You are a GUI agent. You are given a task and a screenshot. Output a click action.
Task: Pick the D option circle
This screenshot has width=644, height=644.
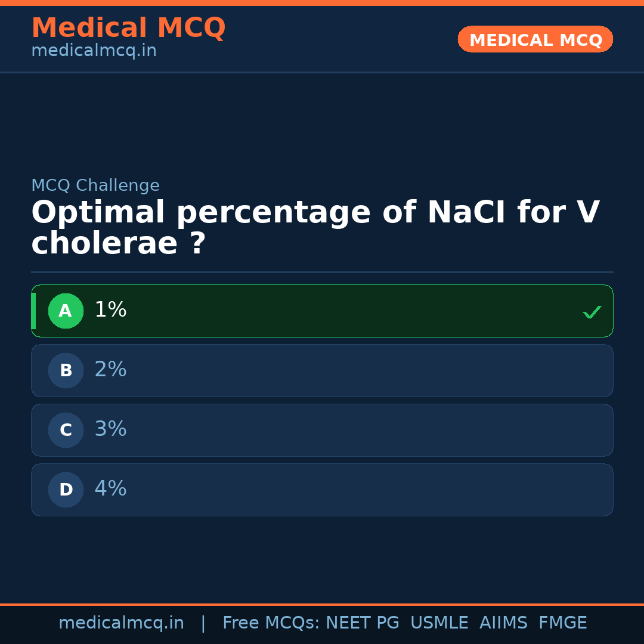(66, 490)
